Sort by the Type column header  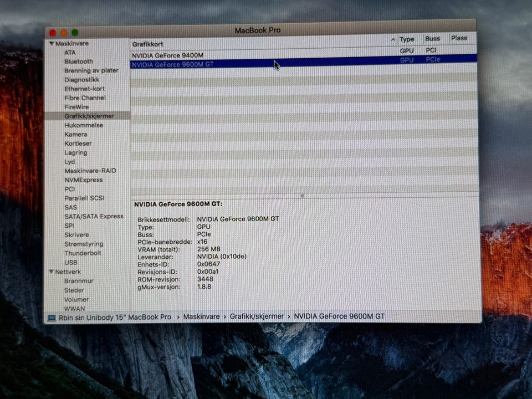click(x=406, y=39)
